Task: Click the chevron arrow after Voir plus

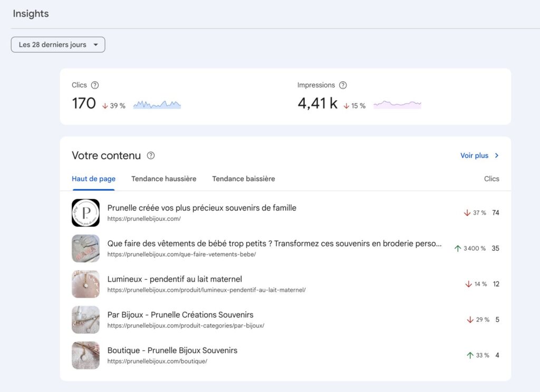Action: click(x=497, y=155)
